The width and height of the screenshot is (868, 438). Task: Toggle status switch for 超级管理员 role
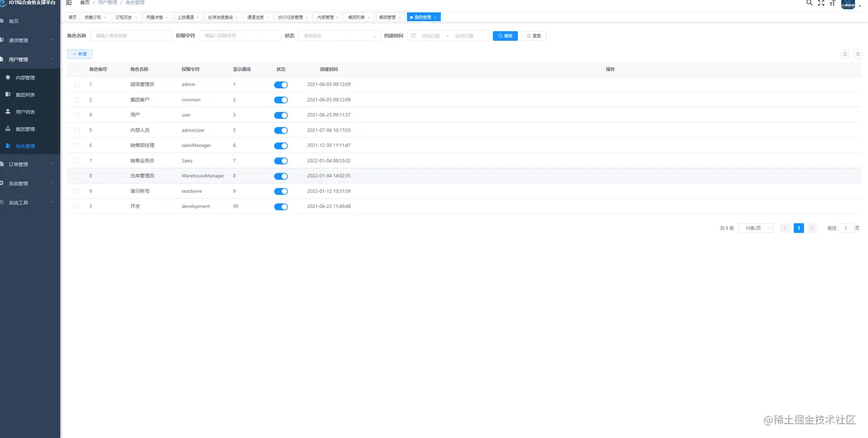coord(281,85)
